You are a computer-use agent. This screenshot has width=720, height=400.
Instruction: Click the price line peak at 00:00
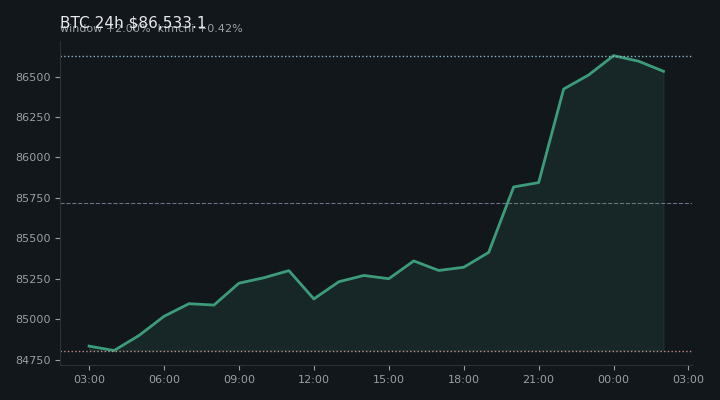click(614, 56)
